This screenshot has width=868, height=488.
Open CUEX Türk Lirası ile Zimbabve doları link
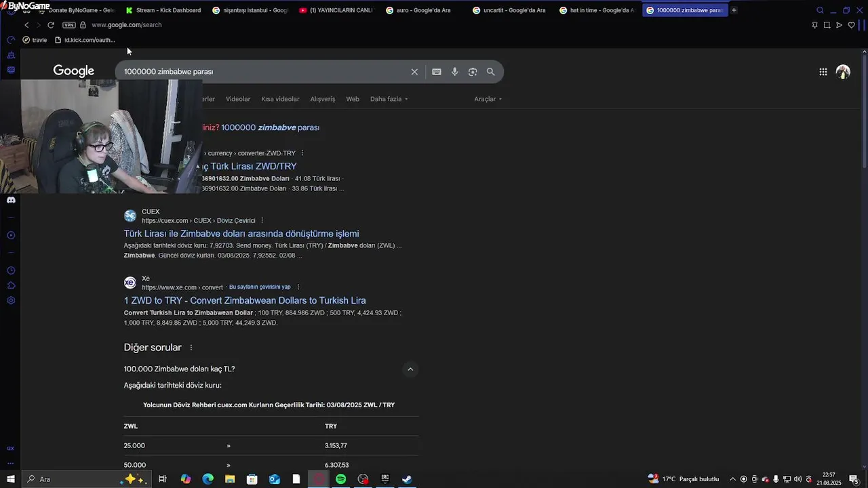(241, 234)
